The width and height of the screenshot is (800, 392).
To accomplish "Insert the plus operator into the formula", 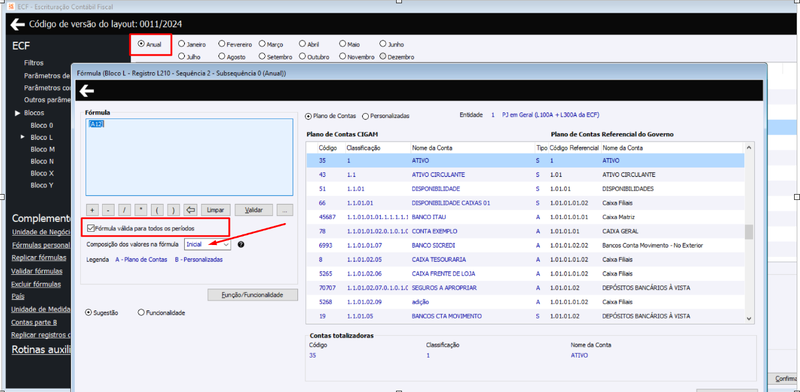I will (x=92, y=210).
